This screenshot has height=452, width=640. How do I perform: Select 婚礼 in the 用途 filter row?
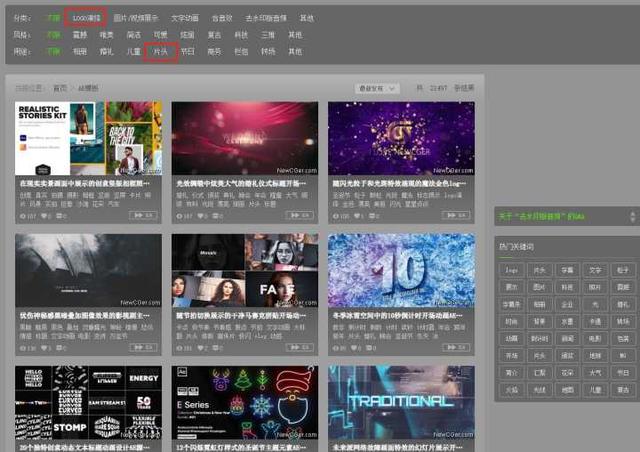(x=106, y=52)
